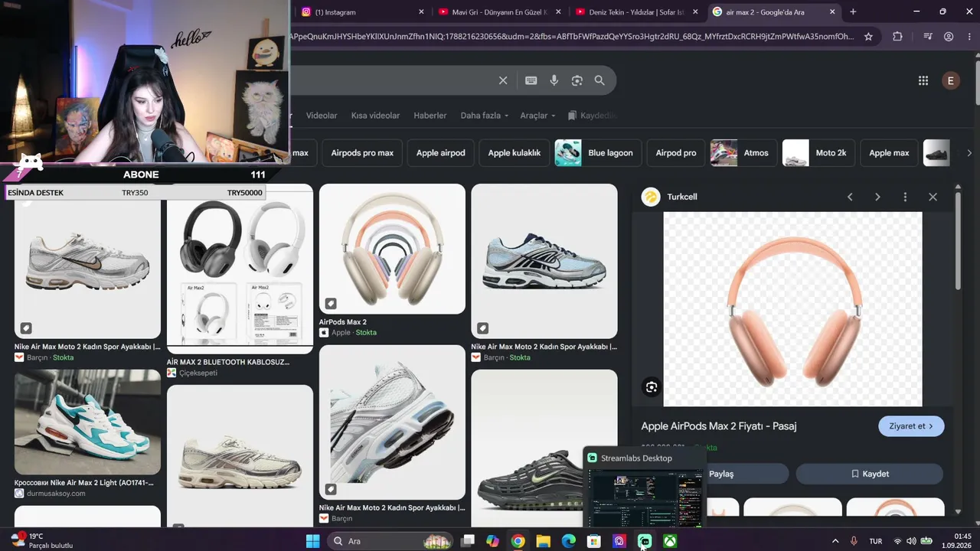This screenshot has height=551, width=980.
Task: Search the previewed image with Lens
Action: click(x=652, y=387)
